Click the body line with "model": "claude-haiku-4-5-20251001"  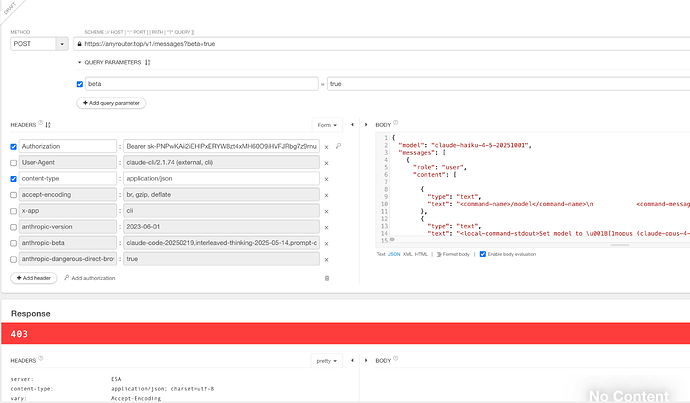465,145
